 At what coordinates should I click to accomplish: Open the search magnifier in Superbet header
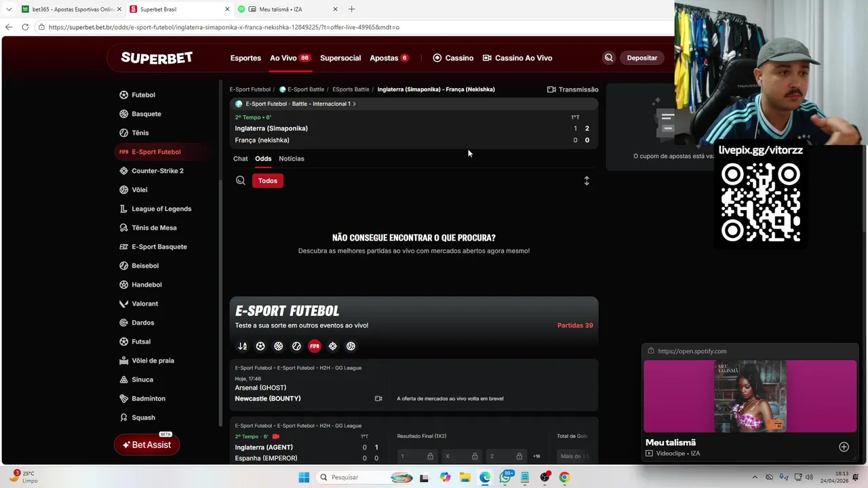coord(608,58)
